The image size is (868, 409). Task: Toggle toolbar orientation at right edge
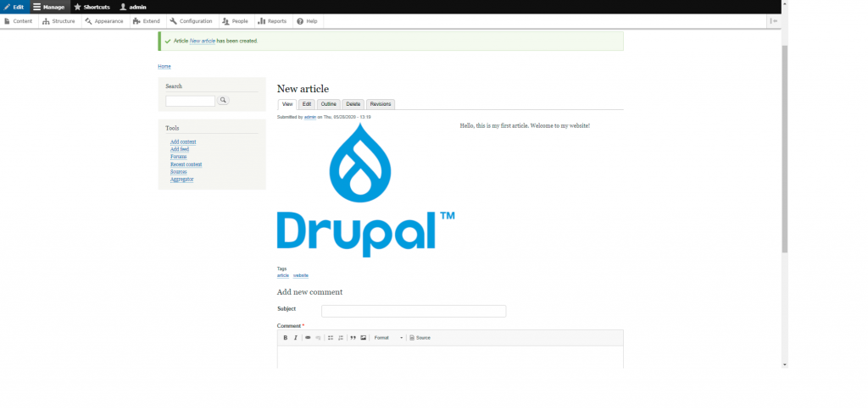point(774,21)
